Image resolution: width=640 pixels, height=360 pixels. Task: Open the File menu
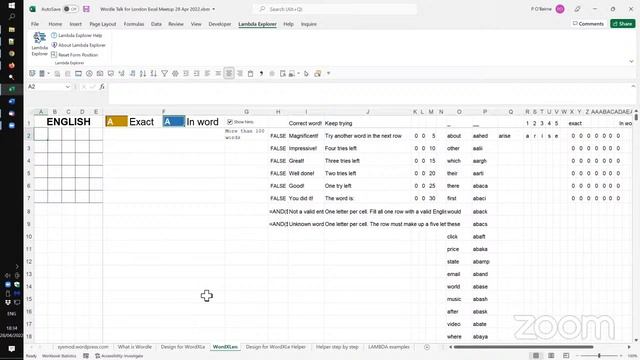(x=35, y=24)
